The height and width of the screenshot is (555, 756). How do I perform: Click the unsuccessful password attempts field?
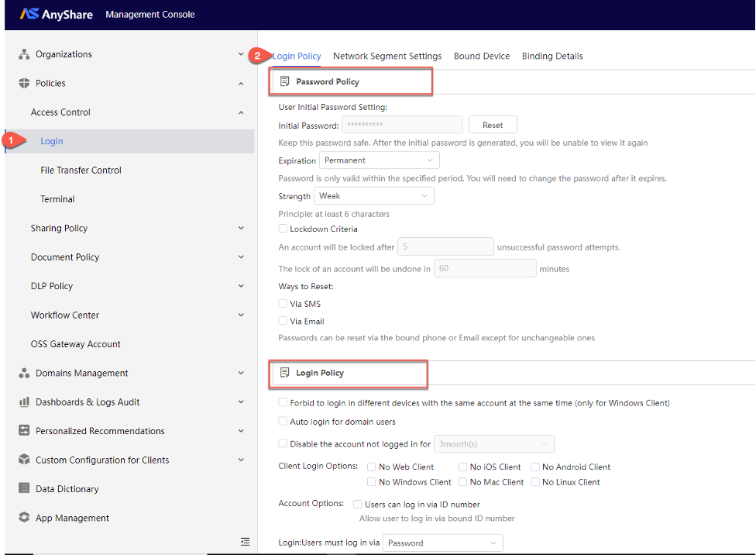[445, 246]
